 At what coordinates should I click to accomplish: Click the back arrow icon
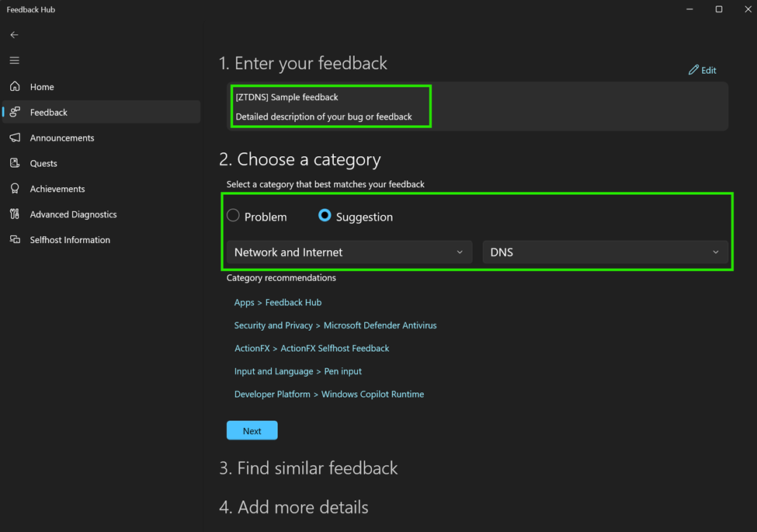15,35
